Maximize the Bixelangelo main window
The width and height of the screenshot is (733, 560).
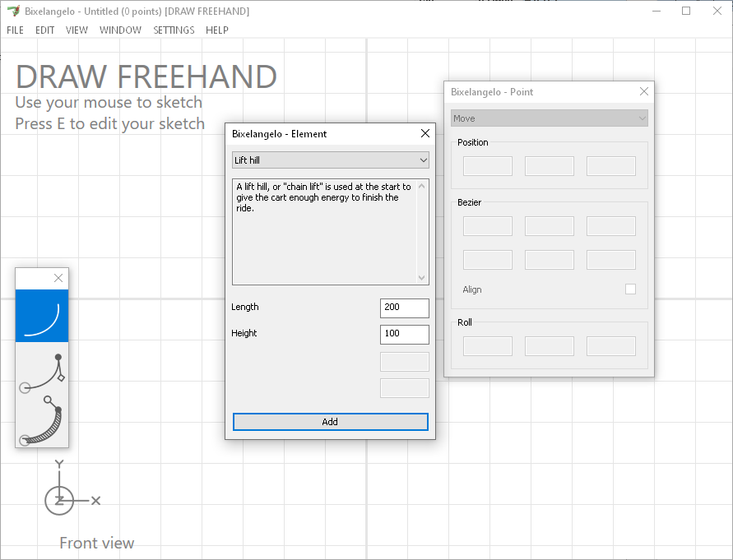point(686,11)
